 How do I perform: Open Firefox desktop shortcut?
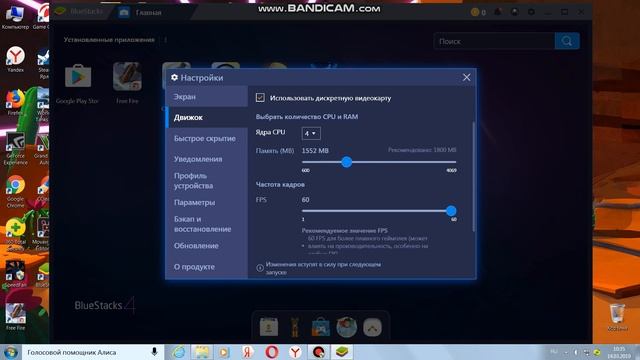(x=16, y=102)
